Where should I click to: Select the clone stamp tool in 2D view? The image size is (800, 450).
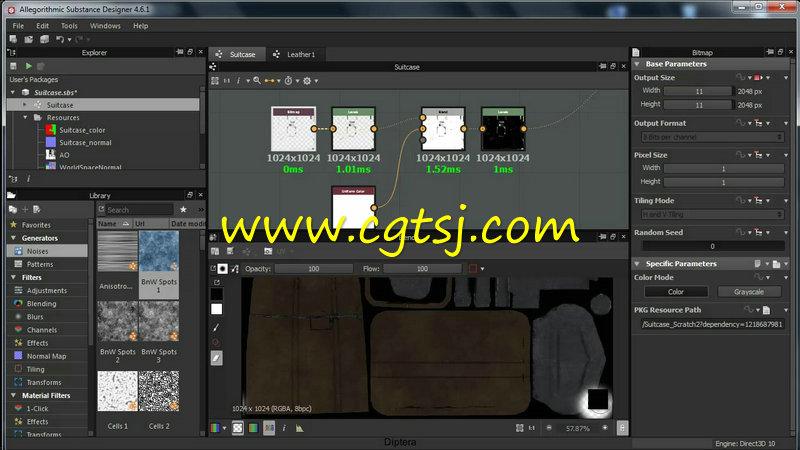pyautogui.click(x=216, y=342)
